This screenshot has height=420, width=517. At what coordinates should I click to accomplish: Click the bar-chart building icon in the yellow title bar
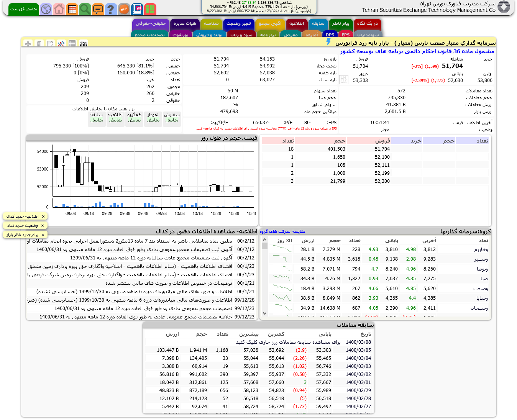click(84, 44)
